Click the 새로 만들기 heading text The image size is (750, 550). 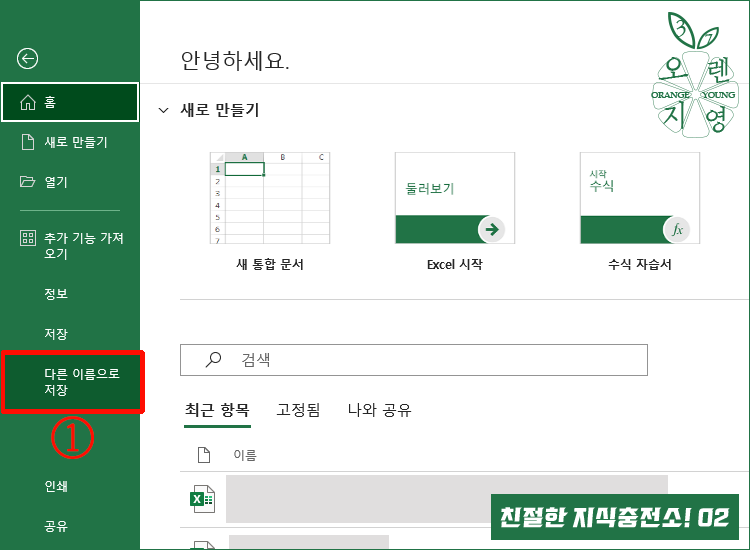point(220,110)
